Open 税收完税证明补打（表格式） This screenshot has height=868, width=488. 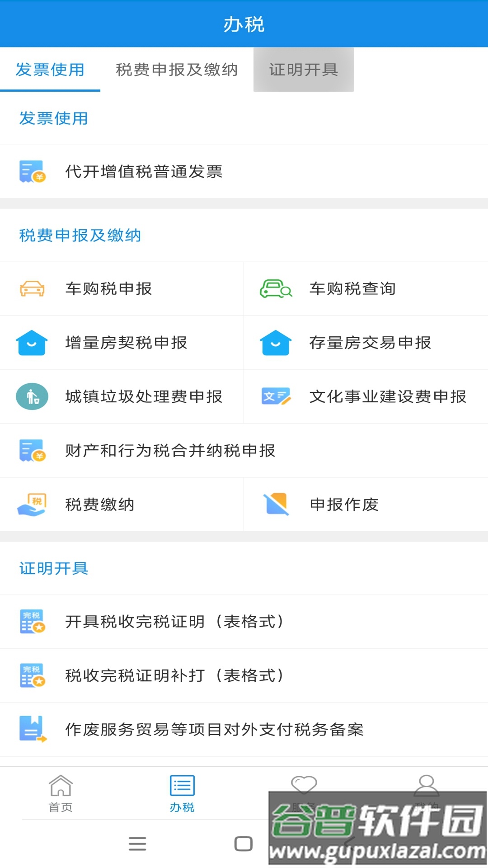(174, 675)
